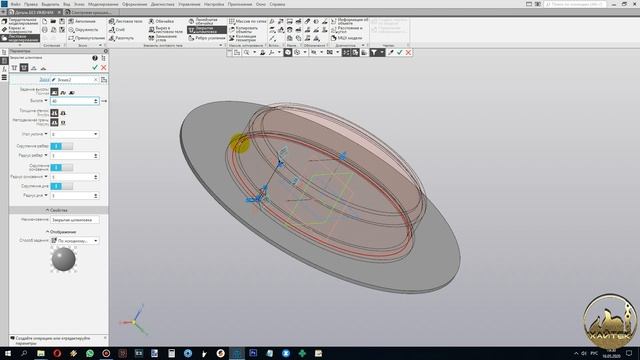Open Photoshop from the Windows taskbar
640x360 pixels.
click(253, 353)
